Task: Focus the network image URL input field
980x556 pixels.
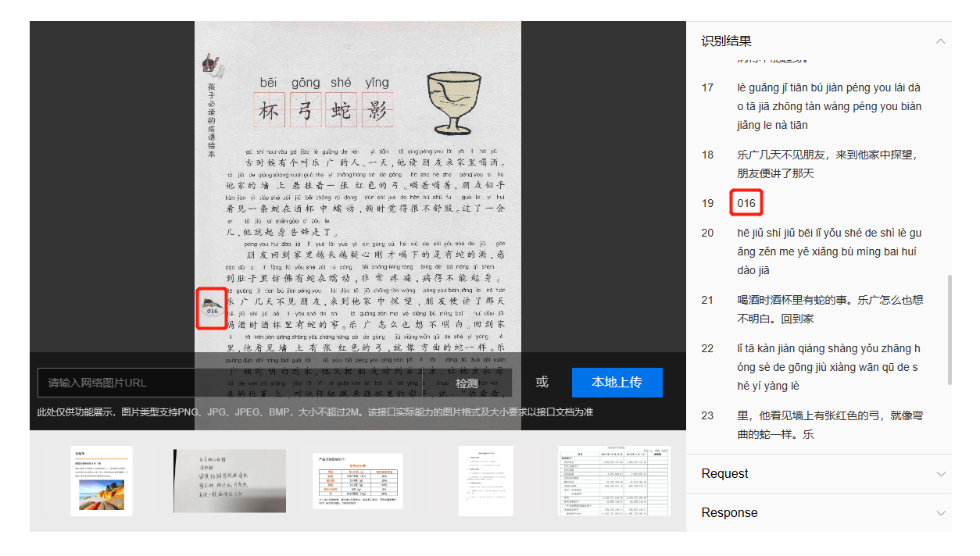Action: point(234,383)
